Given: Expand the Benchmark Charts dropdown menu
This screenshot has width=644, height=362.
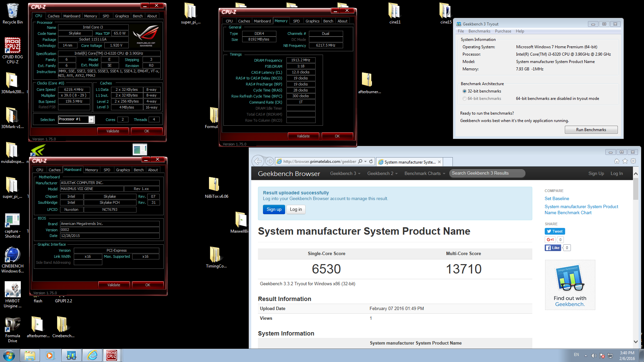Looking at the screenshot, I should click(x=425, y=173).
